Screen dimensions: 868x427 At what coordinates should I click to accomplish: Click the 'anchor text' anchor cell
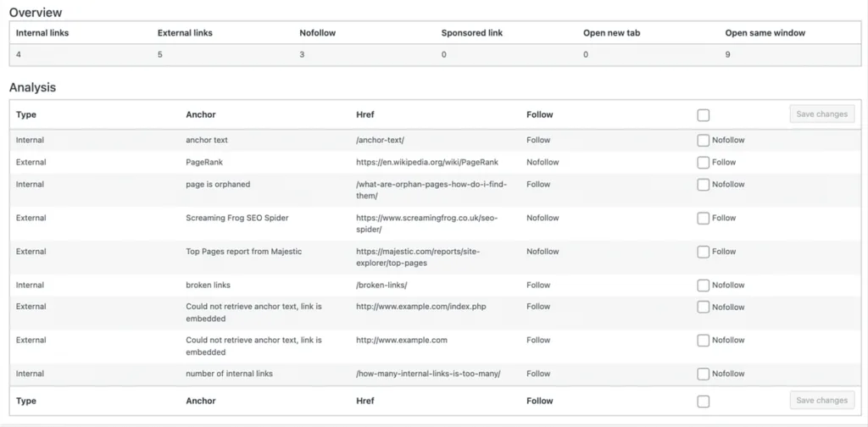[x=207, y=140]
